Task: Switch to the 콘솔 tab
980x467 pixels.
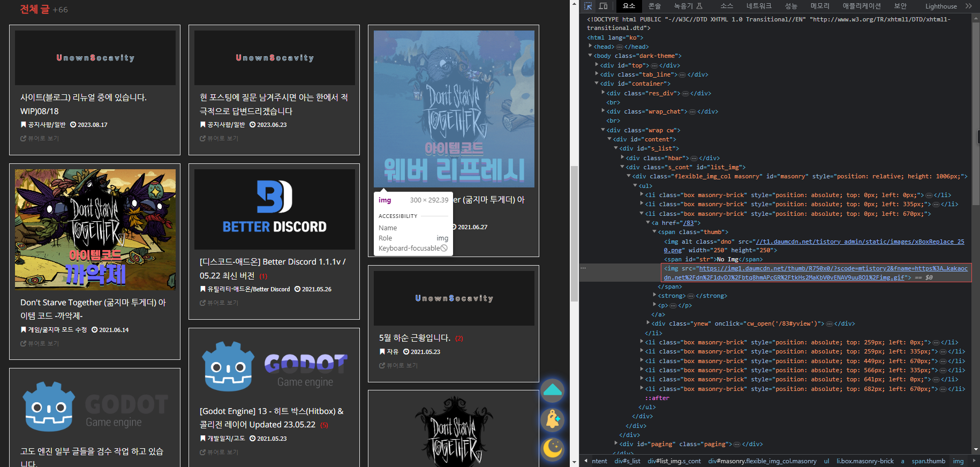Action: pos(654,6)
